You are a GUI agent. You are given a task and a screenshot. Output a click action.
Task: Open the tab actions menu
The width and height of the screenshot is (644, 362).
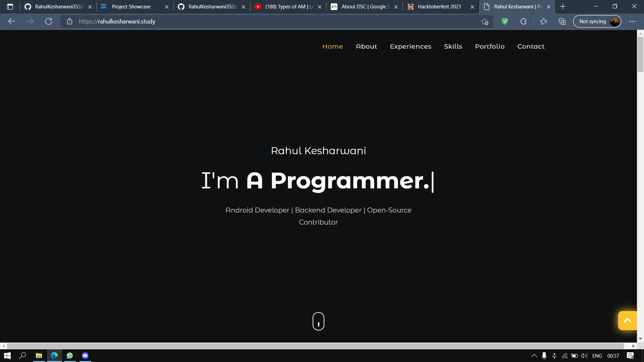(10, 6)
